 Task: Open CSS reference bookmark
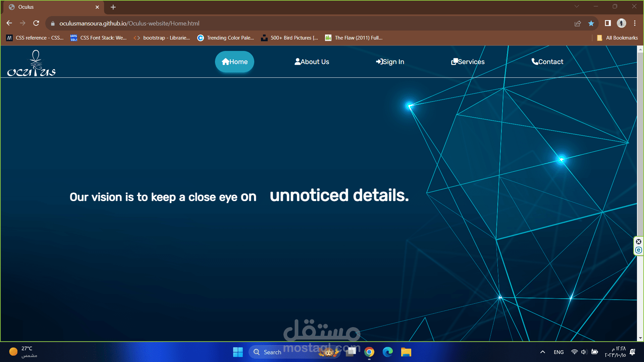(x=35, y=38)
